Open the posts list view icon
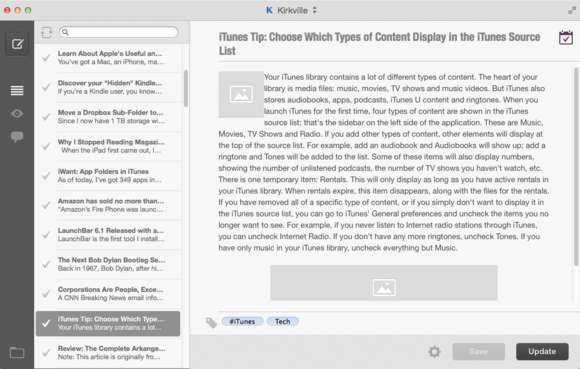Screen dimensions: 580x369 pos(17,90)
